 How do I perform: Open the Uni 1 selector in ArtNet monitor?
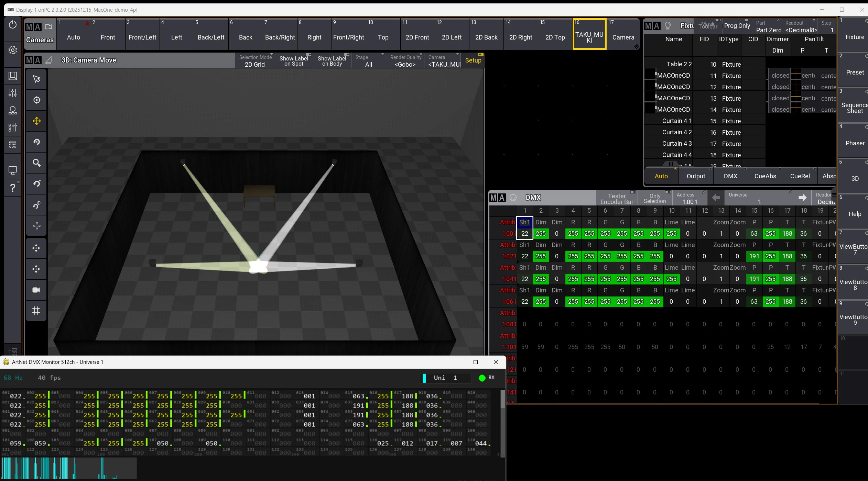(446, 378)
